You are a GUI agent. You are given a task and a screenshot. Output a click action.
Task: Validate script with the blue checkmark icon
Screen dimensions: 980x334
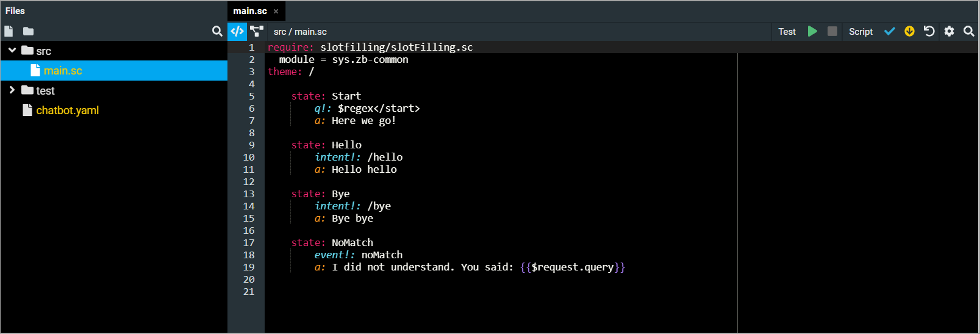pos(890,31)
